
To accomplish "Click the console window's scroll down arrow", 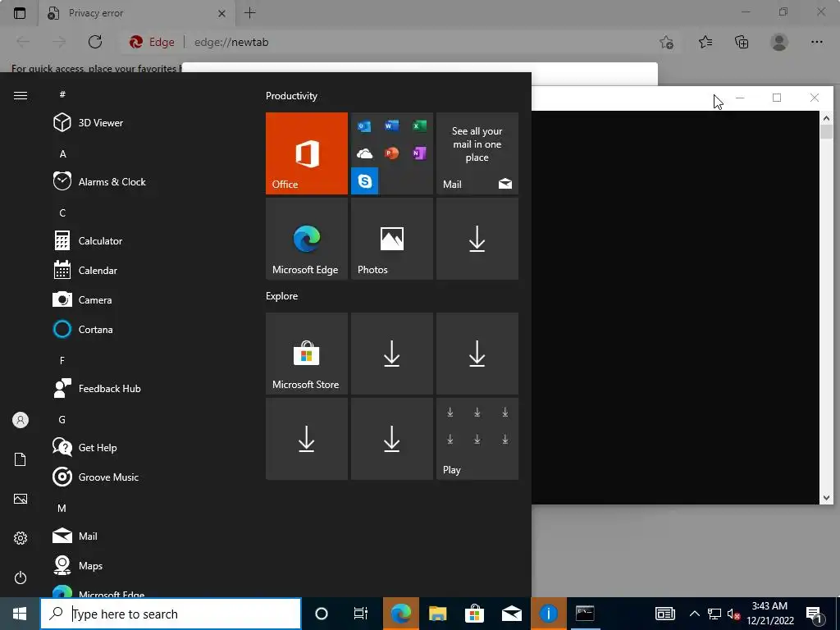I will coord(826,498).
